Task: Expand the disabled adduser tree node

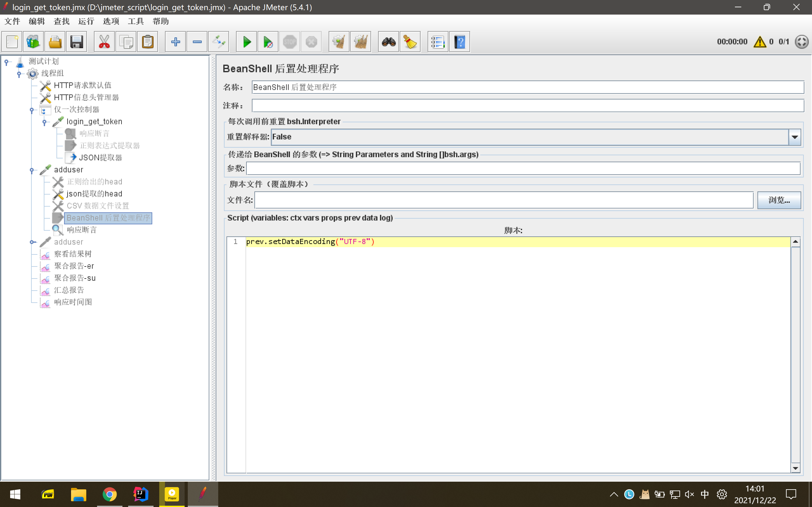Action: (32, 242)
